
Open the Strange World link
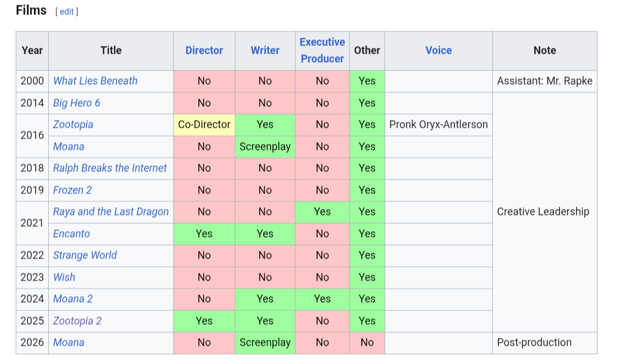pyautogui.click(x=85, y=256)
